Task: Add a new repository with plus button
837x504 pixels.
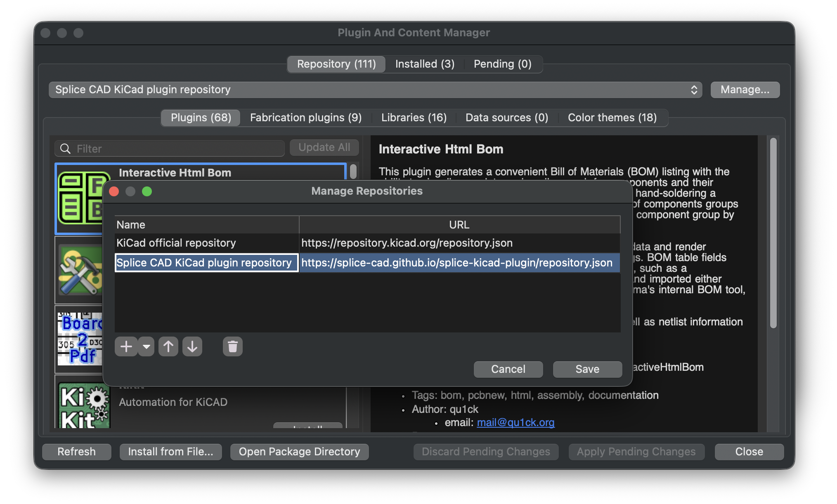Action: pos(126,346)
